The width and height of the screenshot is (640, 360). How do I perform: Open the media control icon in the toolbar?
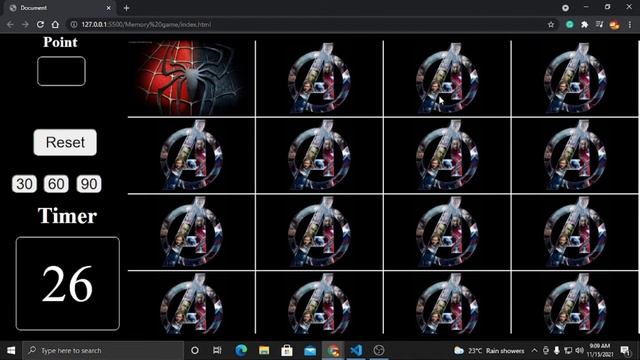click(599, 24)
